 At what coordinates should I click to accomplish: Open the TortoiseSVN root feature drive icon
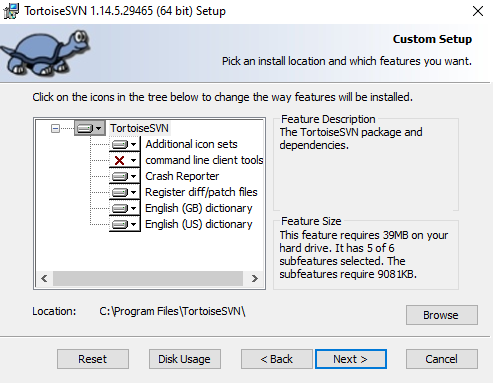(90, 128)
